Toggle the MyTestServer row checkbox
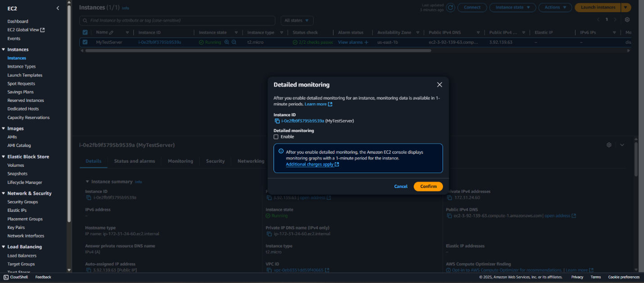 (85, 42)
